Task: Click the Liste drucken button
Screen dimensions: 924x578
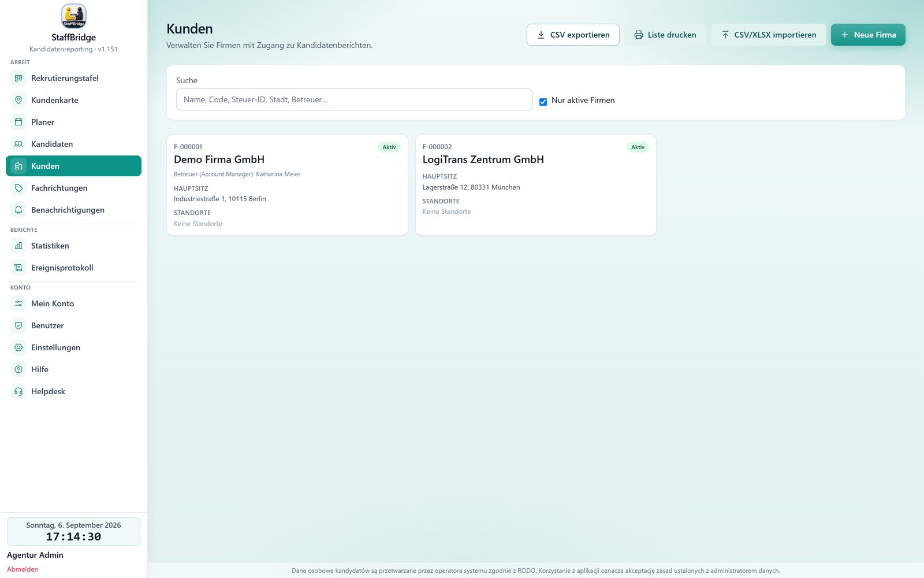Action: [x=665, y=35]
